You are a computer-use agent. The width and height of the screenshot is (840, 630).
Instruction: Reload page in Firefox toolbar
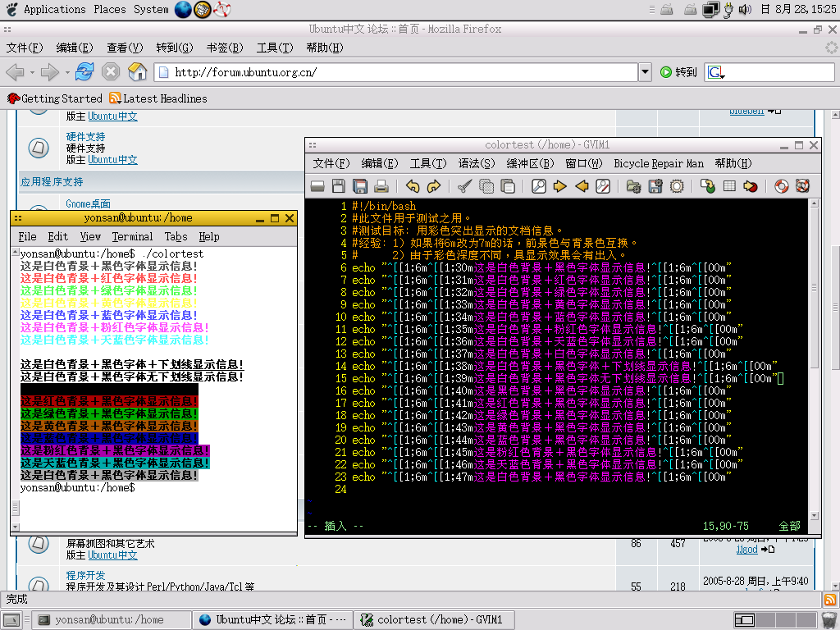(84, 71)
